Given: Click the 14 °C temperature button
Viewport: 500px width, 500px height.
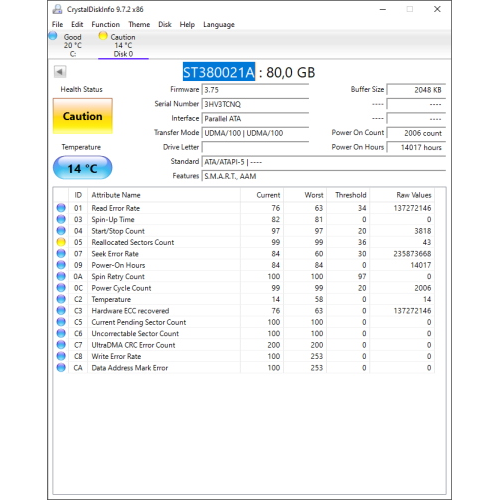Looking at the screenshot, I should pos(83,168).
